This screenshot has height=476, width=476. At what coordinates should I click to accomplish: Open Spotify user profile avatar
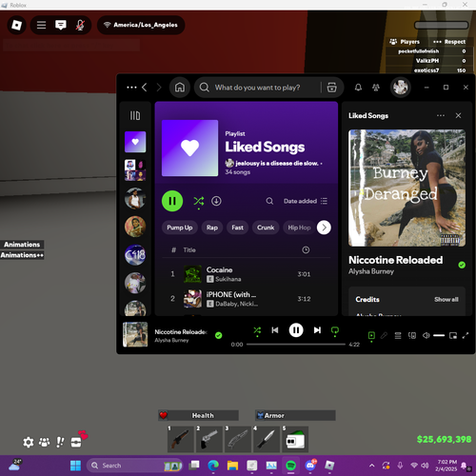[x=401, y=87]
